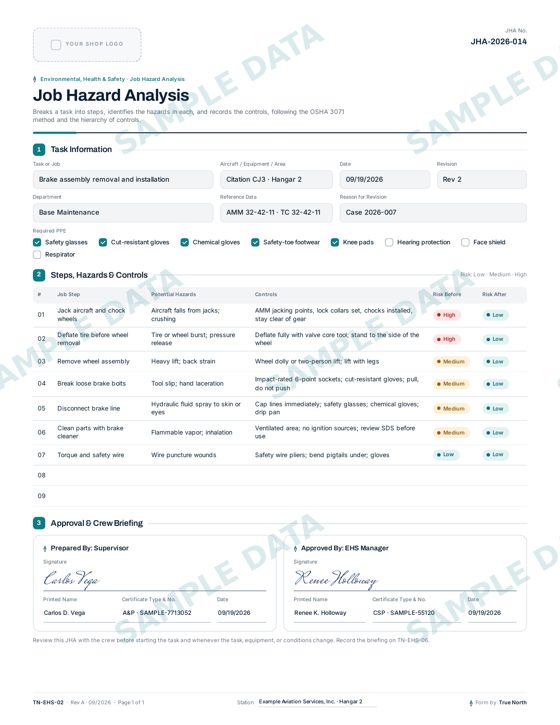Click the Department field Base Maintenance
This screenshot has height=725, width=560.
pos(123,212)
